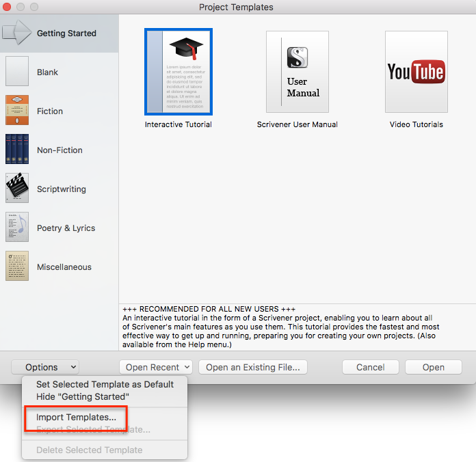Click the Blank category page icon

[x=17, y=71]
